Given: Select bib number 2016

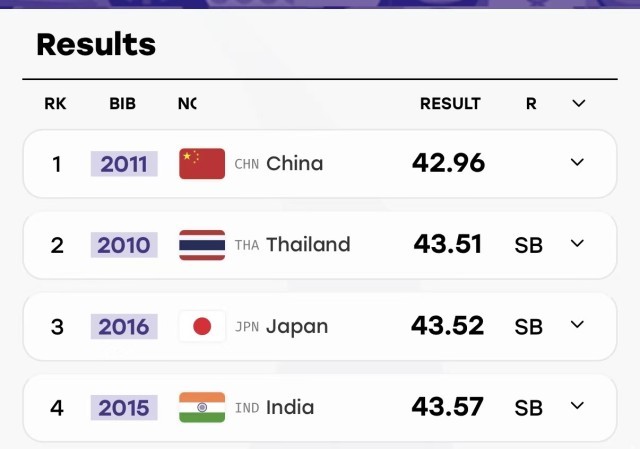Looking at the screenshot, I should (124, 327).
